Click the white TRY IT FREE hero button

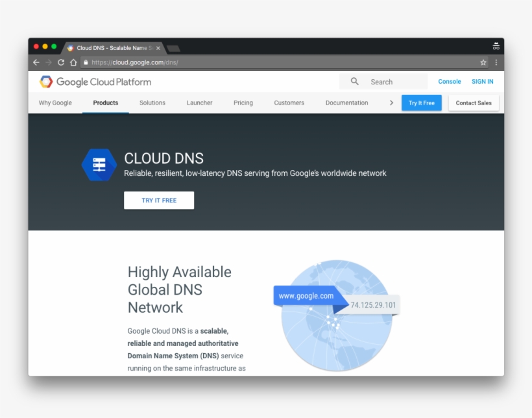click(159, 201)
